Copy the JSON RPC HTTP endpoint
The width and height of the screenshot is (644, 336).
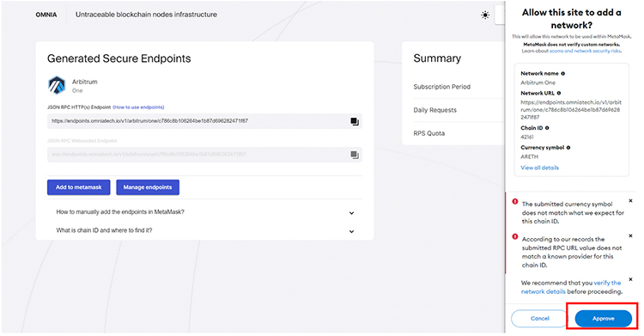[355, 121]
